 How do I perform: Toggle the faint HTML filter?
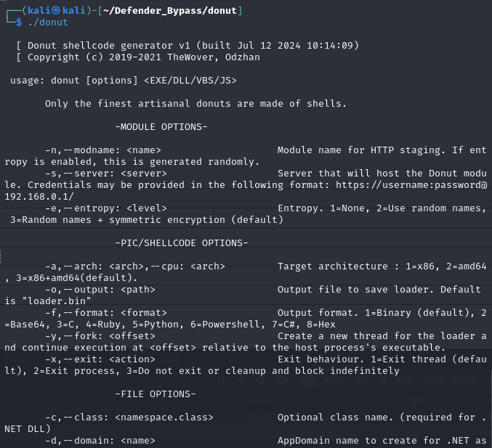(x=334, y=380)
